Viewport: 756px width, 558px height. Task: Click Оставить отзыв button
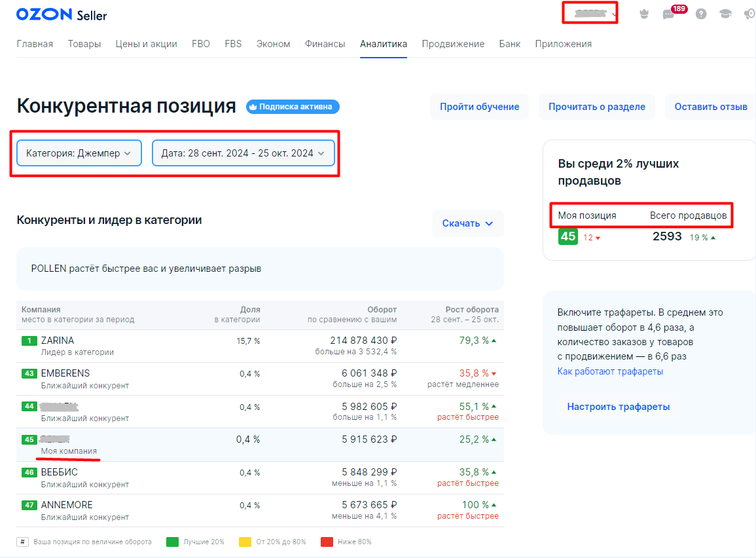tap(711, 107)
